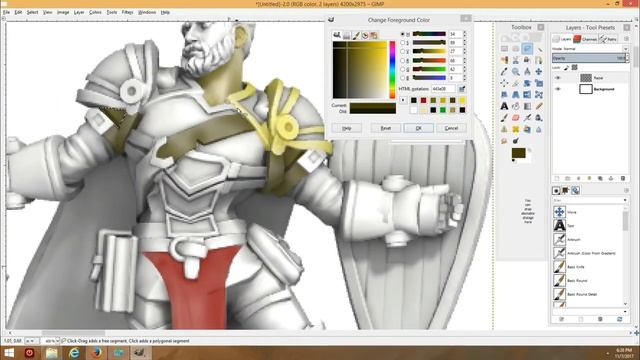Image resolution: width=640 pixels, height=360 pixels.
Task: Create a new layer in Layers panel
Action: [557, 178]
